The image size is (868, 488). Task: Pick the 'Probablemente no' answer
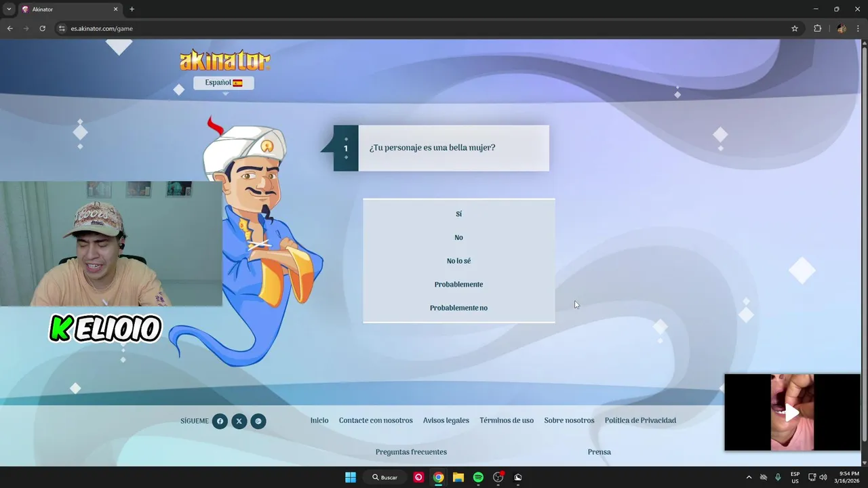click(x=458, y=308)
